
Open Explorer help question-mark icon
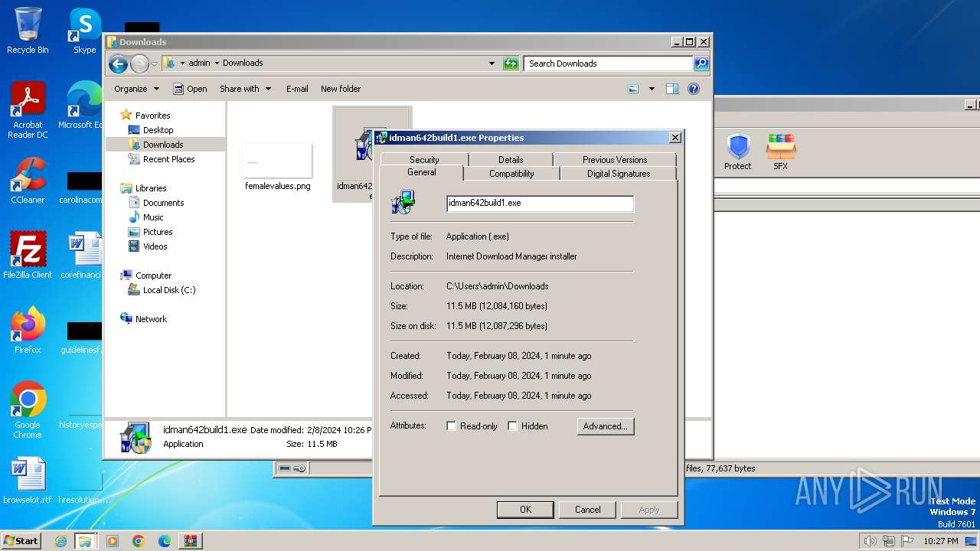click(x=694, y=89)
